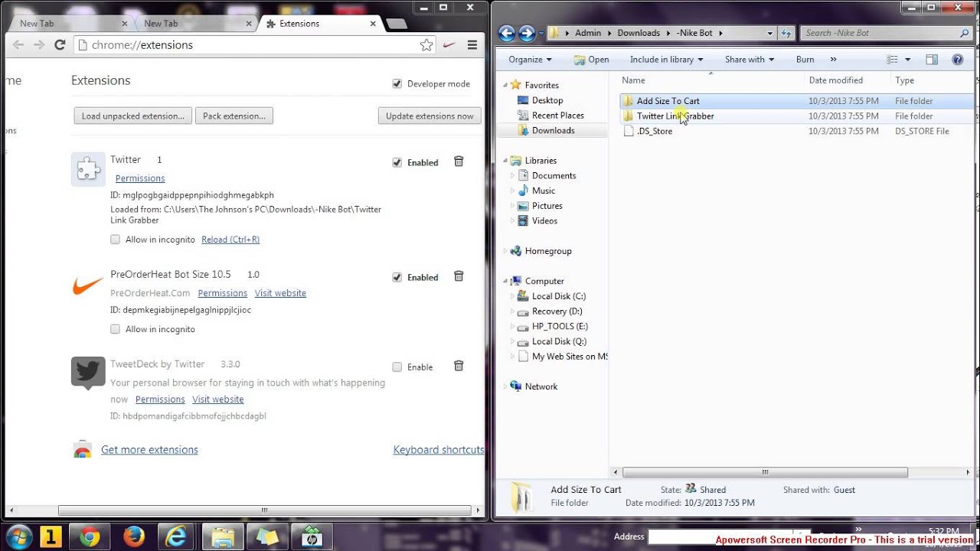980x551 pixels.
Task: Launch Internet Explorer from the taskbar
Action: tap(178, 537)
